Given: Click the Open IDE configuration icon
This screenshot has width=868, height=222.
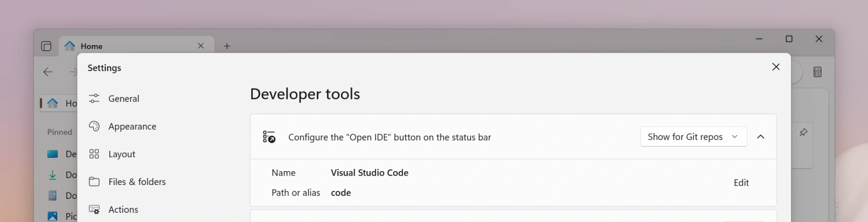Looking at the screenshot, I should click(269, 137).
